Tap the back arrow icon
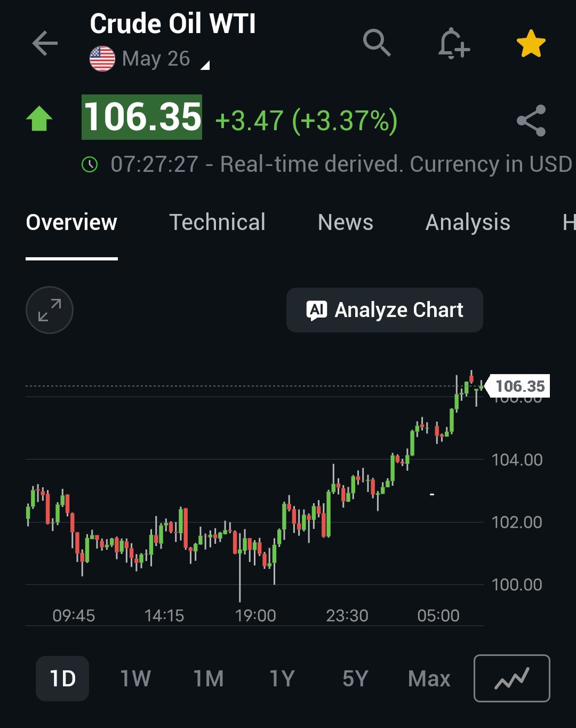 point(45,43)
